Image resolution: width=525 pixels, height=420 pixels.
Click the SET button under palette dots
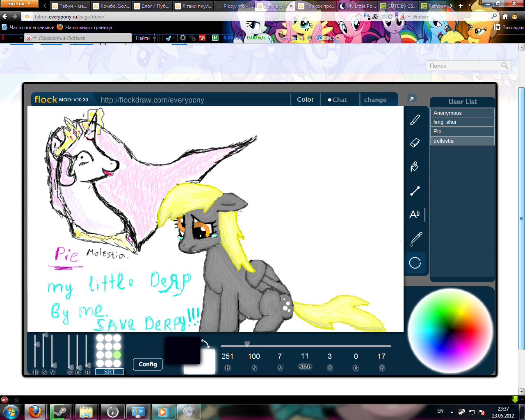pyautogui.click(x=110, y=372)
